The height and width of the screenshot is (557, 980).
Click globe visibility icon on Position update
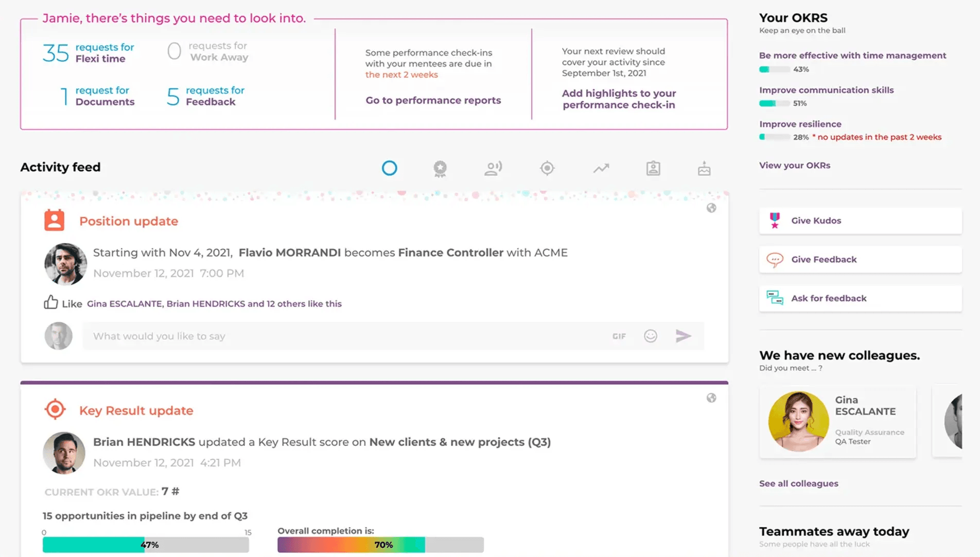point(711,208)
